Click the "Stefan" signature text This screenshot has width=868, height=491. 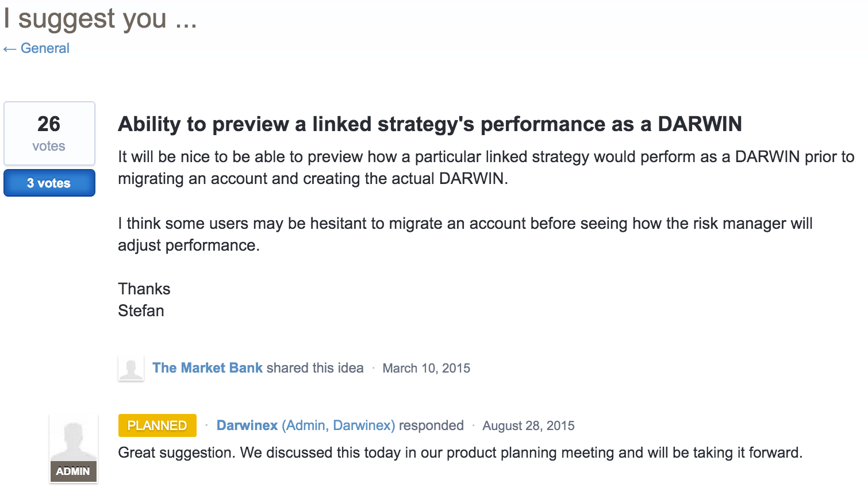[x=141, y=311]
